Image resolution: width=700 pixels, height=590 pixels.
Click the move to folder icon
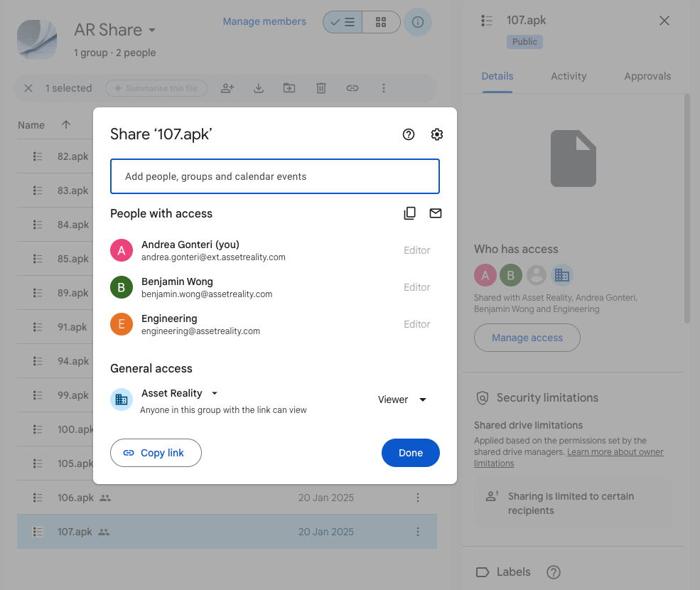point(289,88)
